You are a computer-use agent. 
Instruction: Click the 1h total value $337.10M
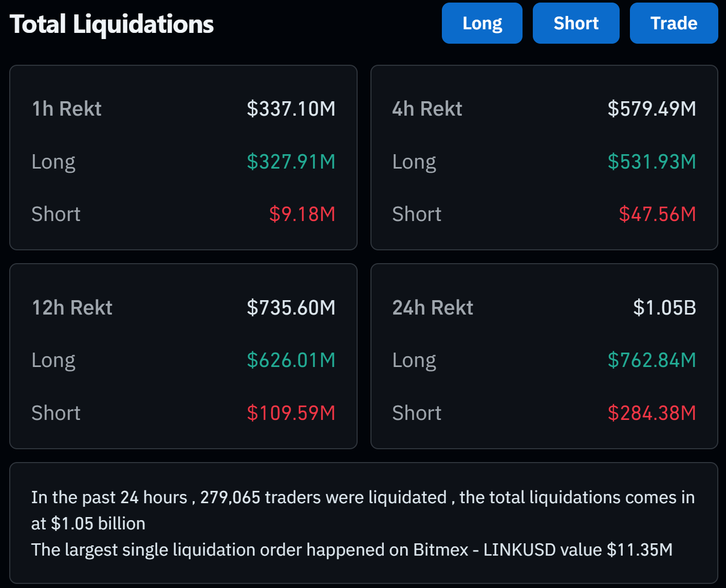click(291, 109)
